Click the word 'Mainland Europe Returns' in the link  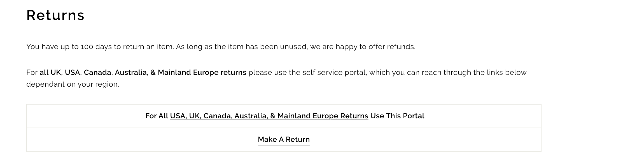(323, 116)
